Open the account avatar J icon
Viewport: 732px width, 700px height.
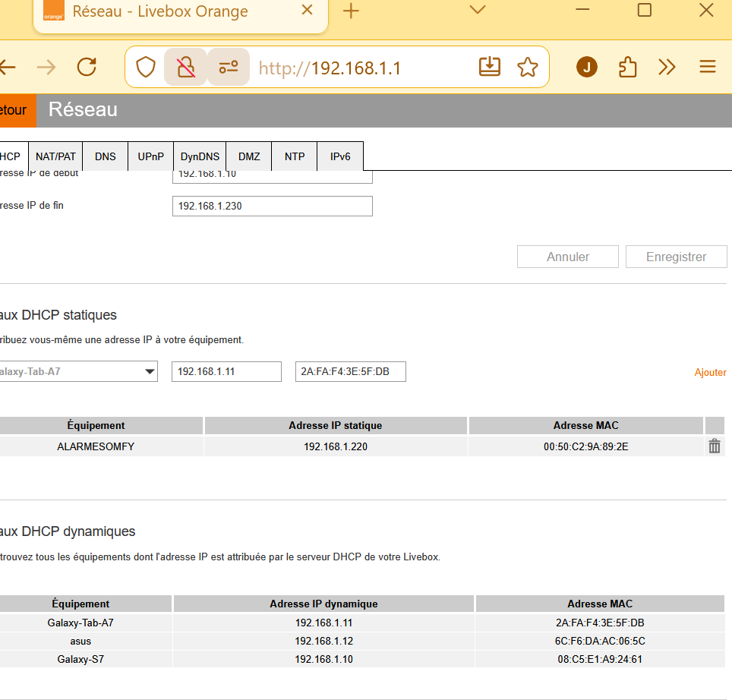(x=586, y=68)
